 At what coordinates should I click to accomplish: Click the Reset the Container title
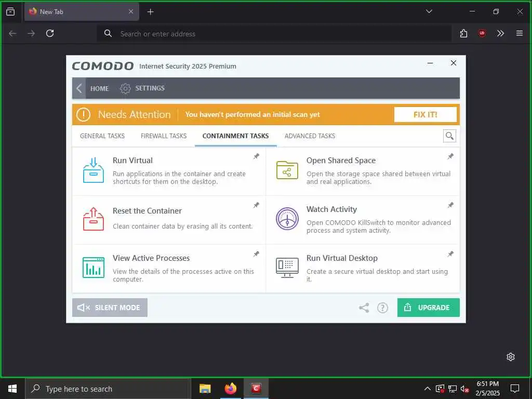tap(147, 211)
